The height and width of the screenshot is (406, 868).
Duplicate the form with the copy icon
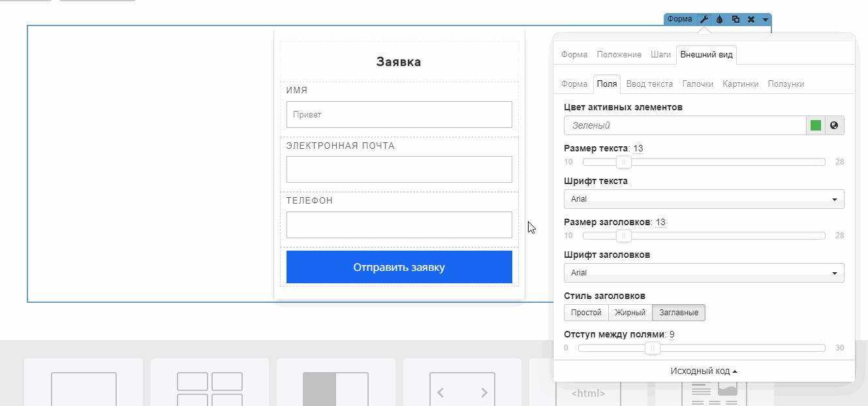(x=736, y=20)
